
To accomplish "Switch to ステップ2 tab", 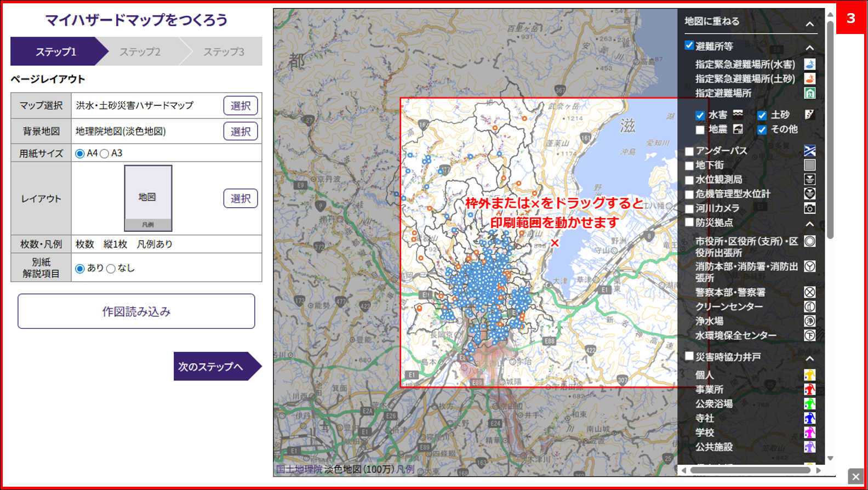I will (140, 52).
